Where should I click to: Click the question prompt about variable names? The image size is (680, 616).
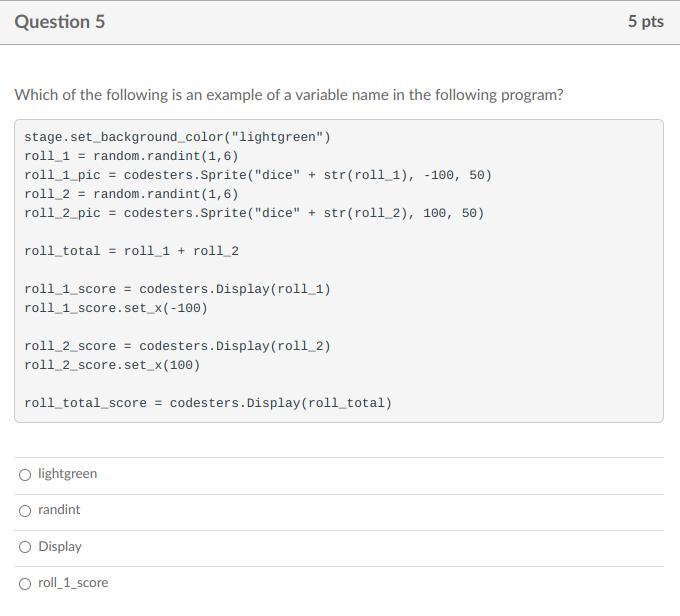[288, 95]
